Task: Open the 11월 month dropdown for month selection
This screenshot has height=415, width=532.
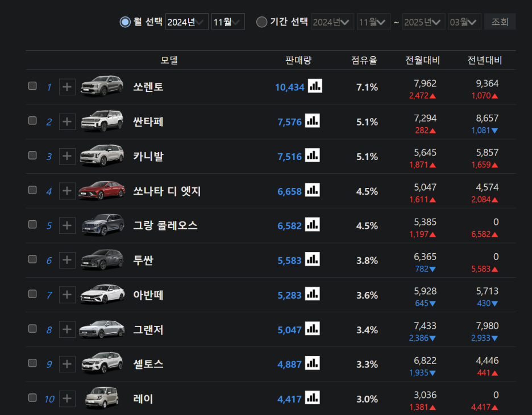Action: pos(228,22)
